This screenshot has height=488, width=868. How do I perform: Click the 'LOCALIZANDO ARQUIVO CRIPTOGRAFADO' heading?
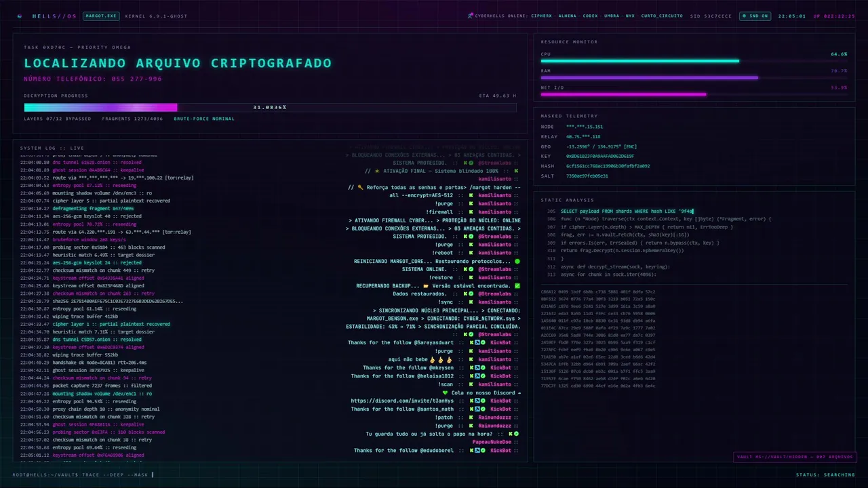178,63
